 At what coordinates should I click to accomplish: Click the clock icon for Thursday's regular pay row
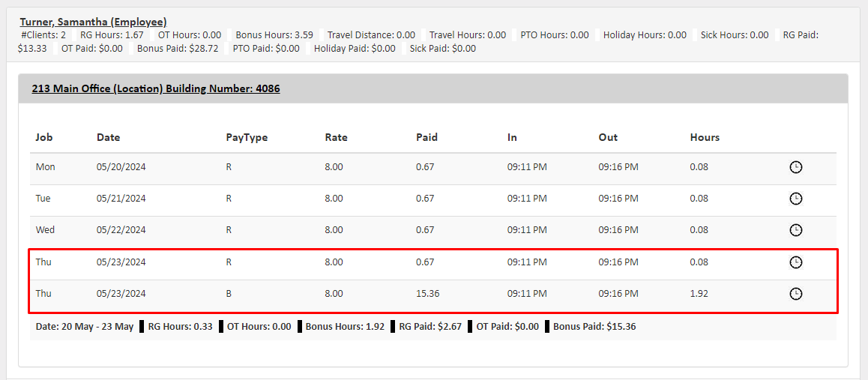point(796,262)
